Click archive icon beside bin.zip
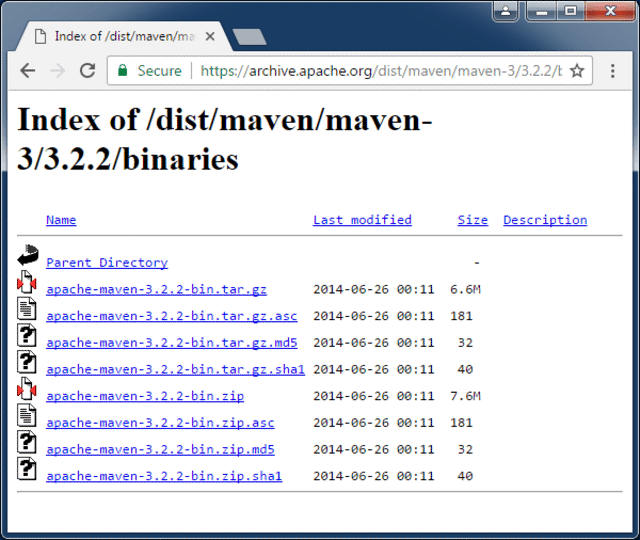The height and width of the screenshot is (540, 640). tap(27, 389)
